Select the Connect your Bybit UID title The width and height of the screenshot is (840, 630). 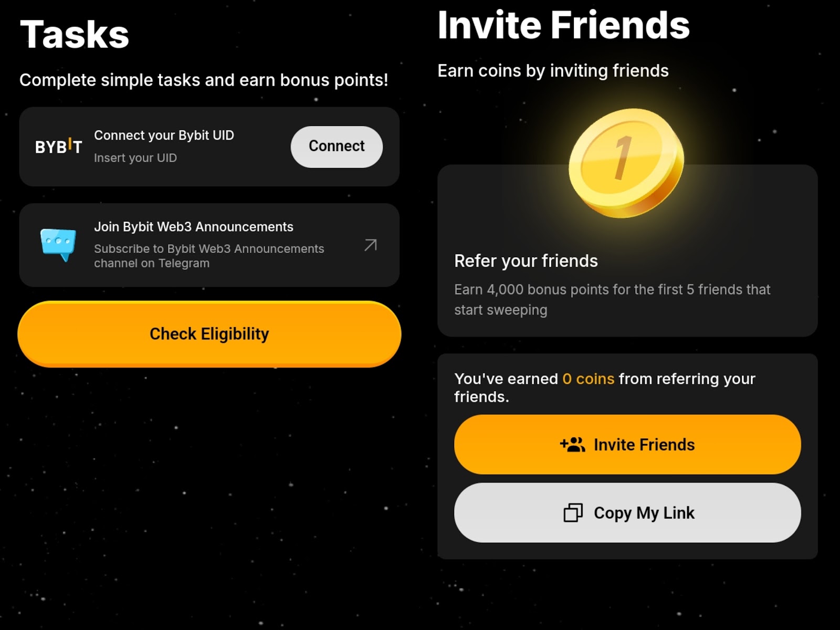[164, 135]
